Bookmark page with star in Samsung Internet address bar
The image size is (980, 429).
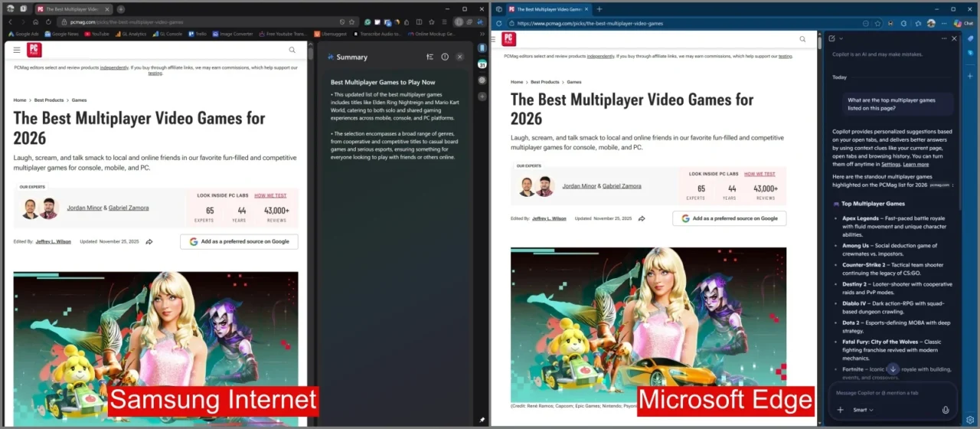pos(353,22)
